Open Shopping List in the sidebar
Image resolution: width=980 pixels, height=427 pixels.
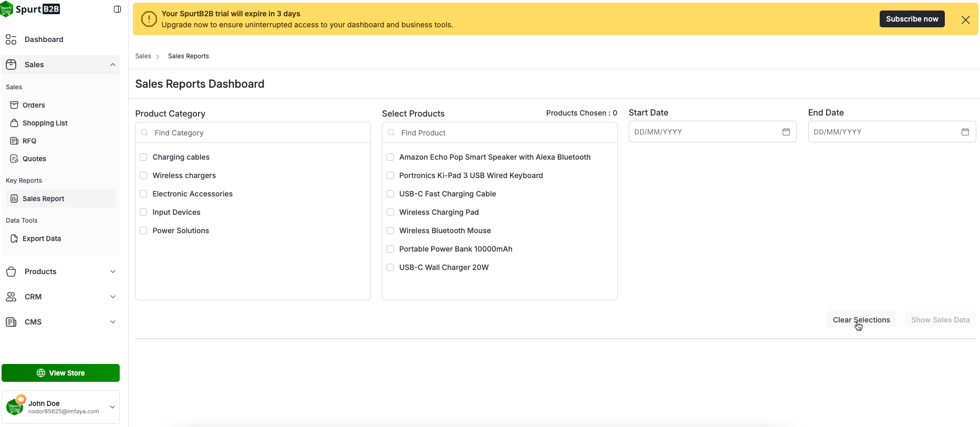pos(61,123)
